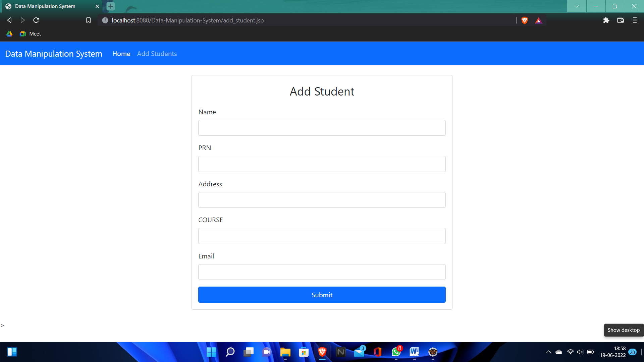Screen dimensions: 644x362
Task: Open Brave Shields lion icon
Action: 525,20
